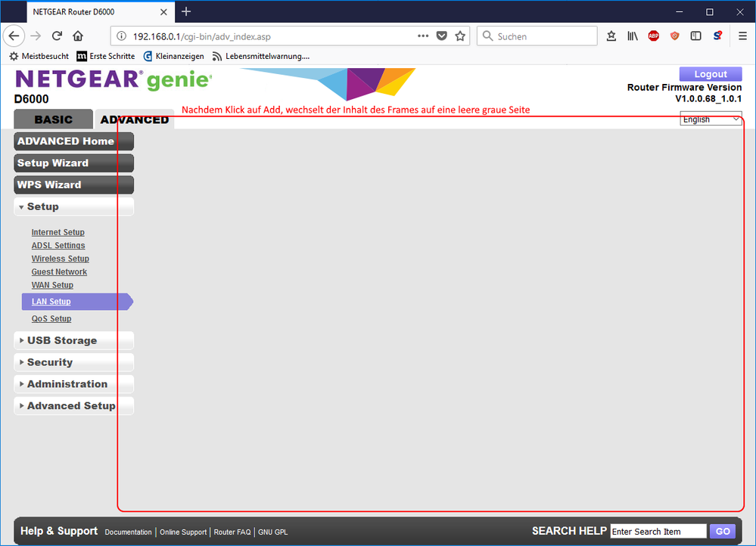The width and height of the screenshot is (756, 546).
Task: Open the GNU GPL link
Action: [x=273, y=532]
